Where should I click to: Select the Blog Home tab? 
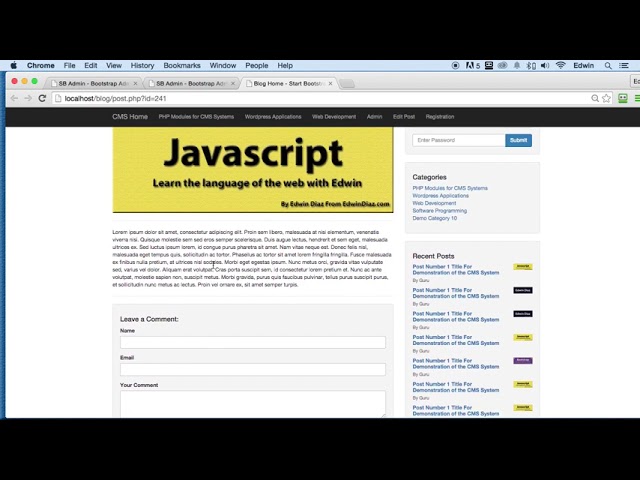288,83
